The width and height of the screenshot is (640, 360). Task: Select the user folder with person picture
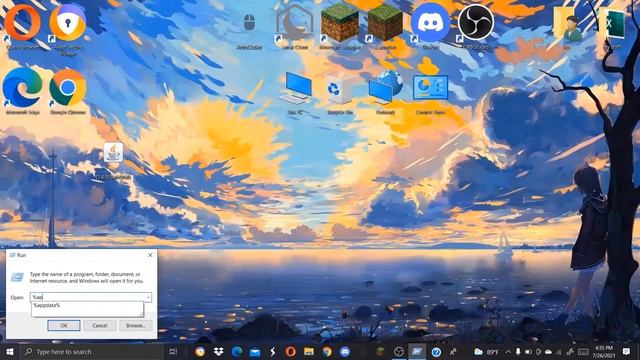point(567,27)
